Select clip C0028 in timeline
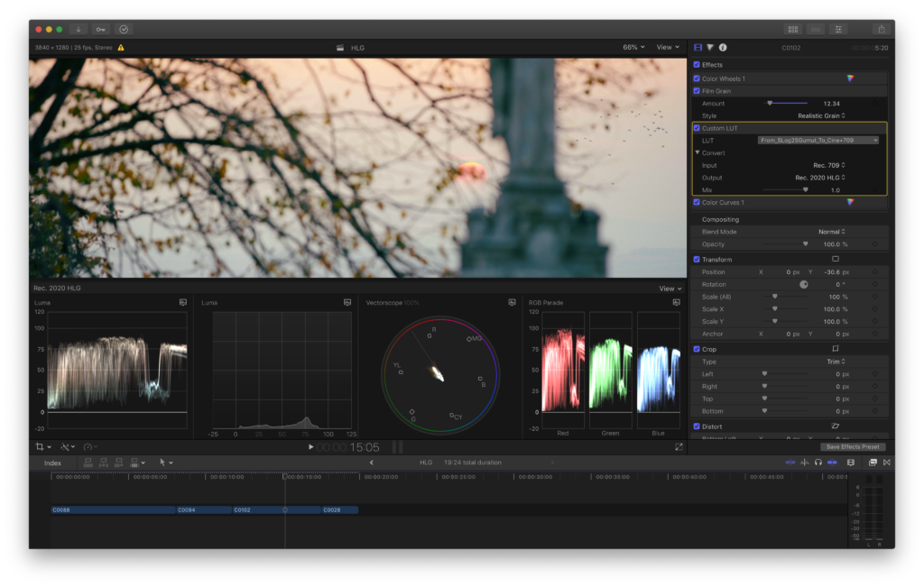Screen dimensions: 924x587 pos(339,509)
